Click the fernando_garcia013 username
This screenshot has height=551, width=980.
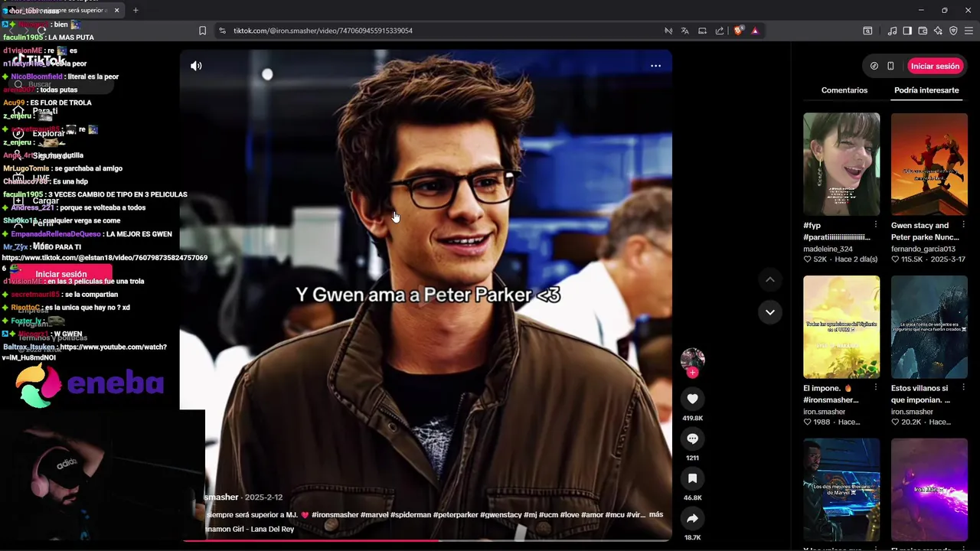[x=923, y=249]
